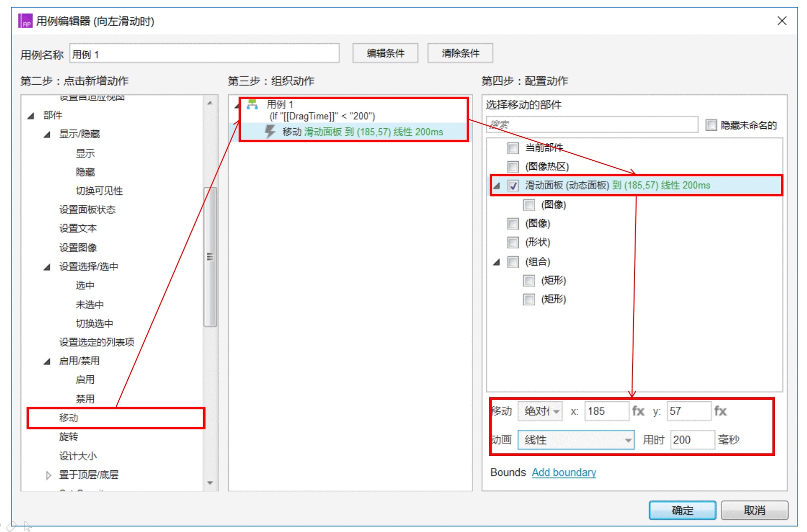Check the (图像) checkbox nested under 滑动面板
The width and height of the screenshot is (807, 532).
click(x=529, y=205)
